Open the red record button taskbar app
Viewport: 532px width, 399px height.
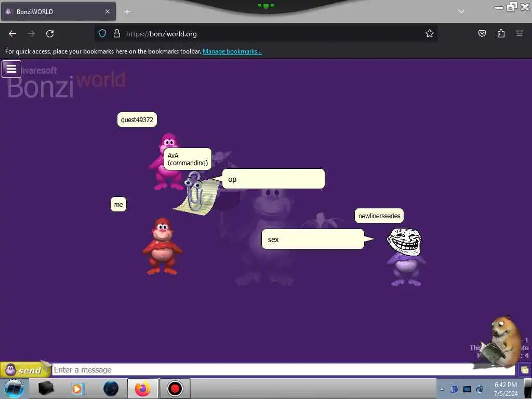(x=175, y=389)
